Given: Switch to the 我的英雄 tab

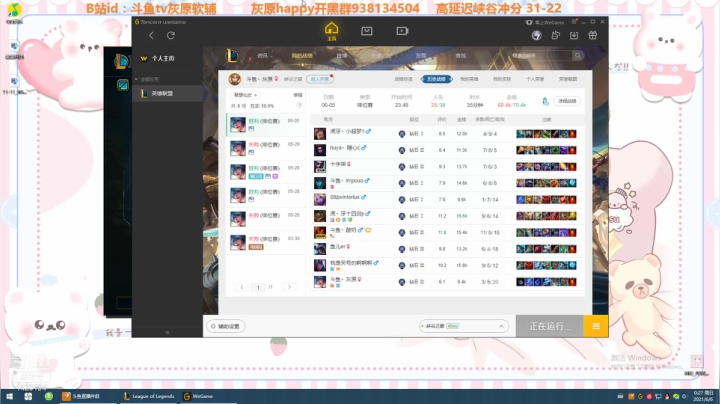Looking at the screenshot, I should (469, 79).
